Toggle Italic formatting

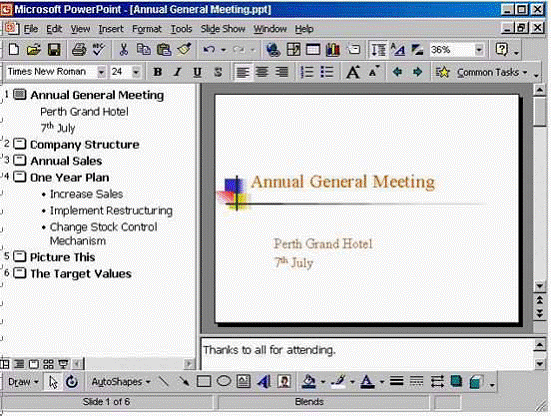177,72
